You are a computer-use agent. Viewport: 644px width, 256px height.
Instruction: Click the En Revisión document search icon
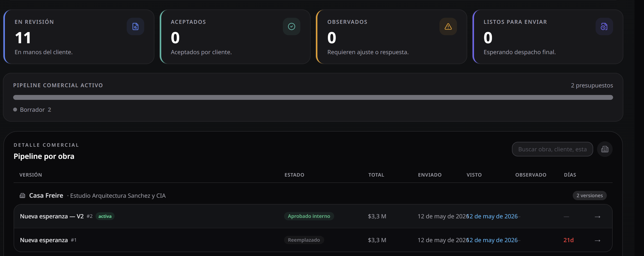click(135, 26)
